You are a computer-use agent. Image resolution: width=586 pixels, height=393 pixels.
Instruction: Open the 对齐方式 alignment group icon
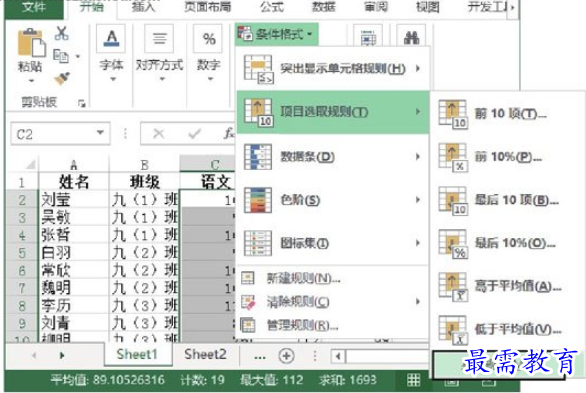pyautogui.click(x=159, y=38)
